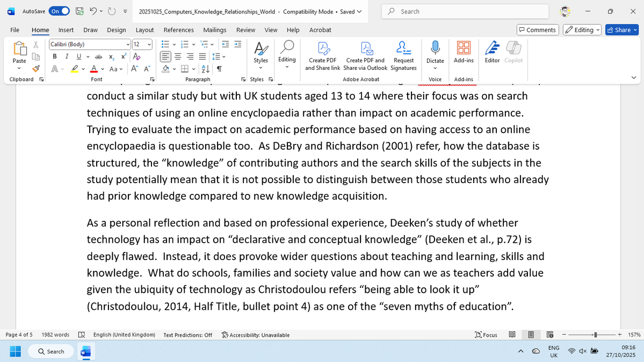Toggle Italic formatting
644x362 pixels.
coord(67,57)
